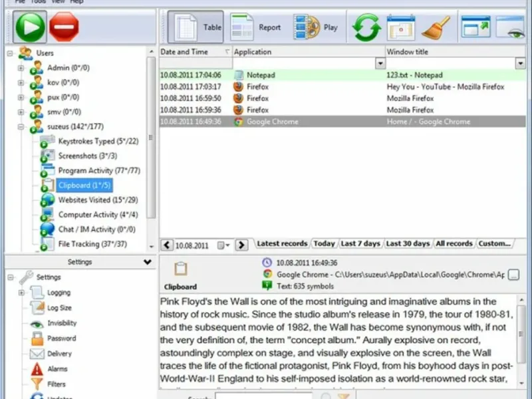Select the Google Chrome Home row
The image size is (532, 399).
coord(342,122)
